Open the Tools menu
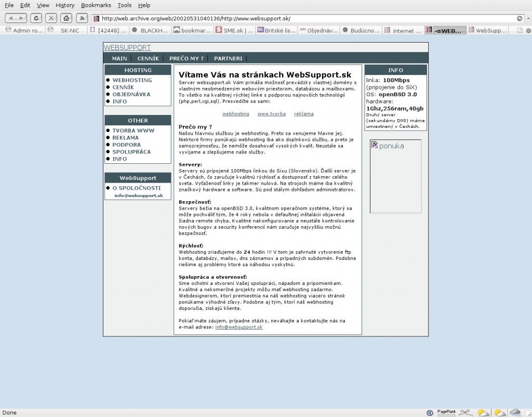 coord(124,5)
